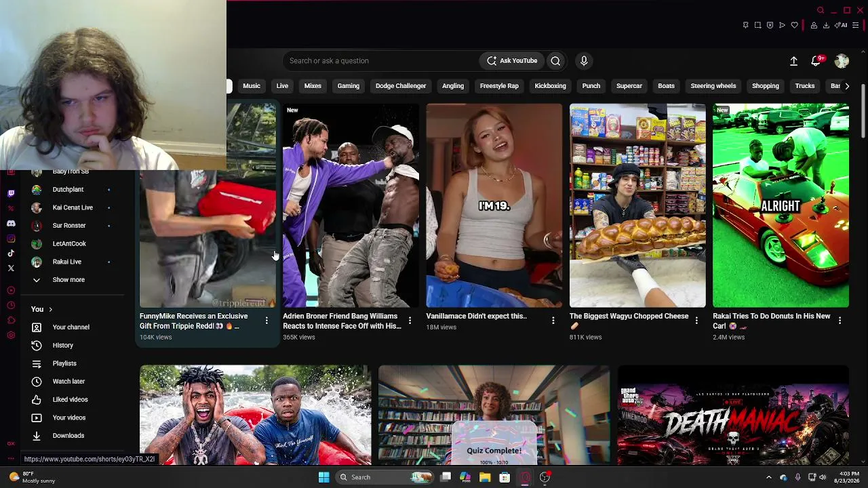Open browser settings gear in sidebar
868x488 pixels.
click(11, 335)
